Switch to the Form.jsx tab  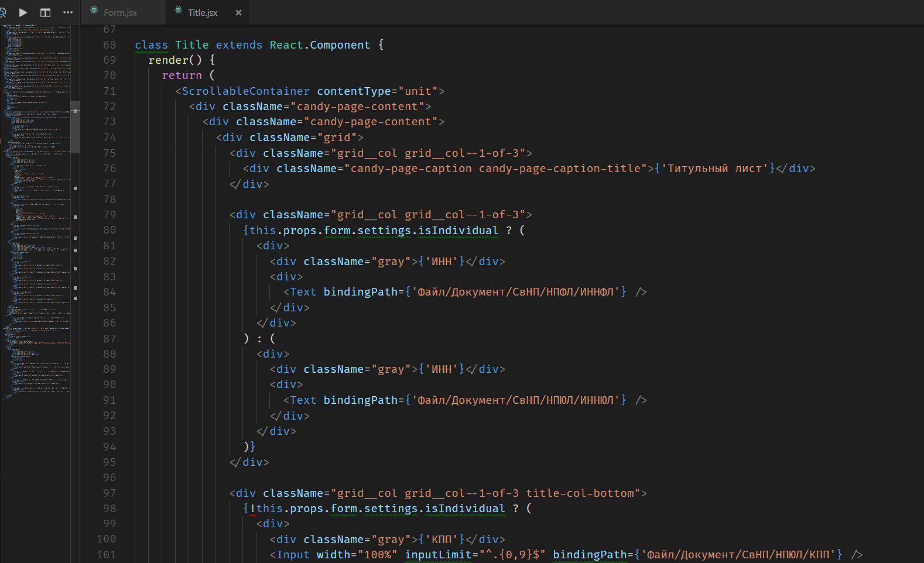click(x=120, y=12)
